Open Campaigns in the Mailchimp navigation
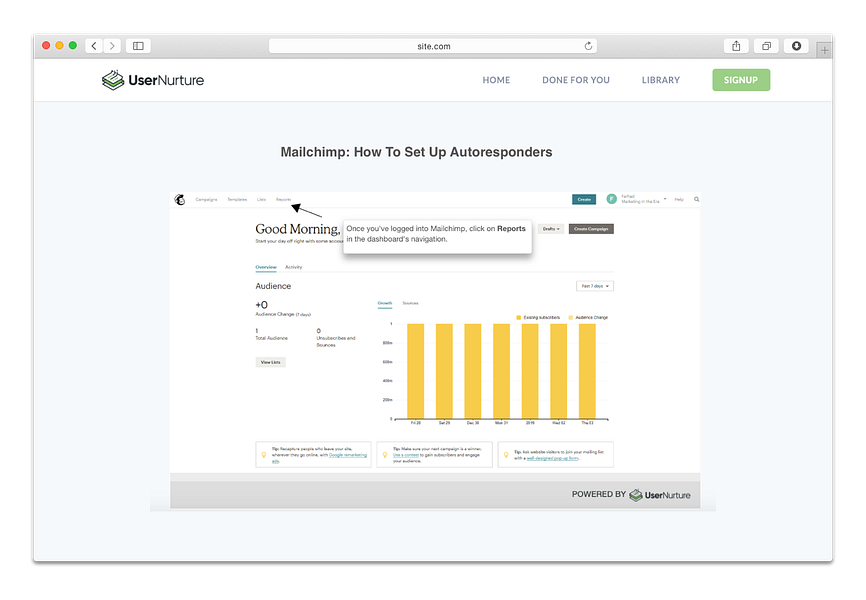The height and width of the screenshot is (600, 866). tap(206, 199)
